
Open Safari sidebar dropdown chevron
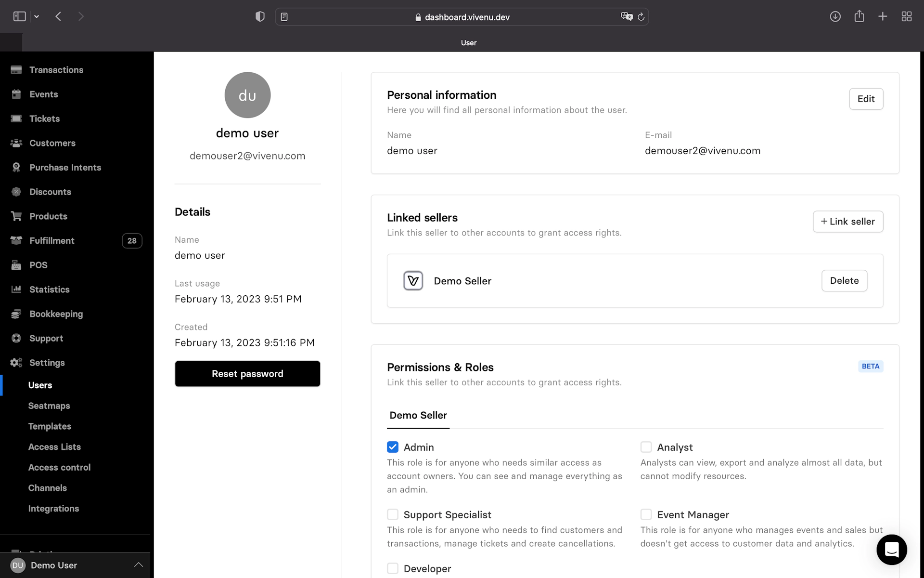[x=37, y=16]
